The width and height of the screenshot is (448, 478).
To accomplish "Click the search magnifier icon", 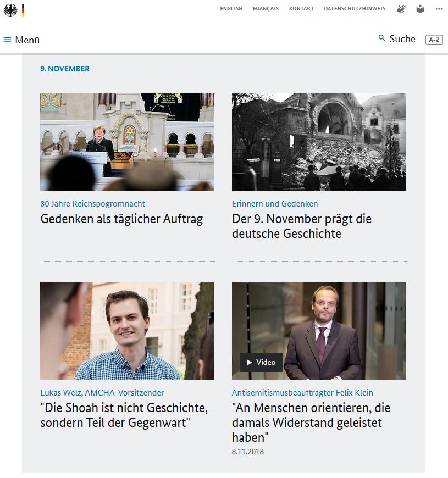I will point(382,38).
